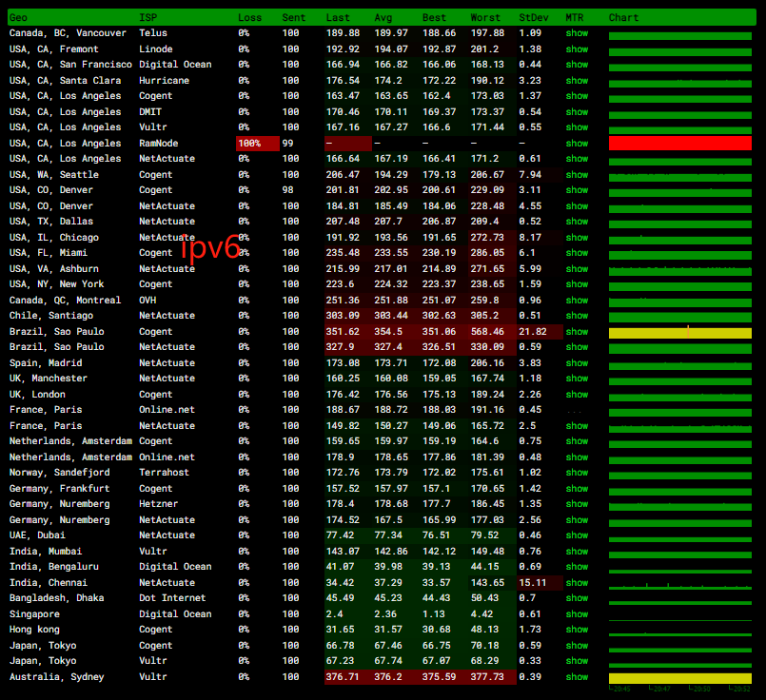The height and width of the screenshot is (700, 766).
Task: Open show link for Australia Sydney Vultr
Action: pos(577,677)
